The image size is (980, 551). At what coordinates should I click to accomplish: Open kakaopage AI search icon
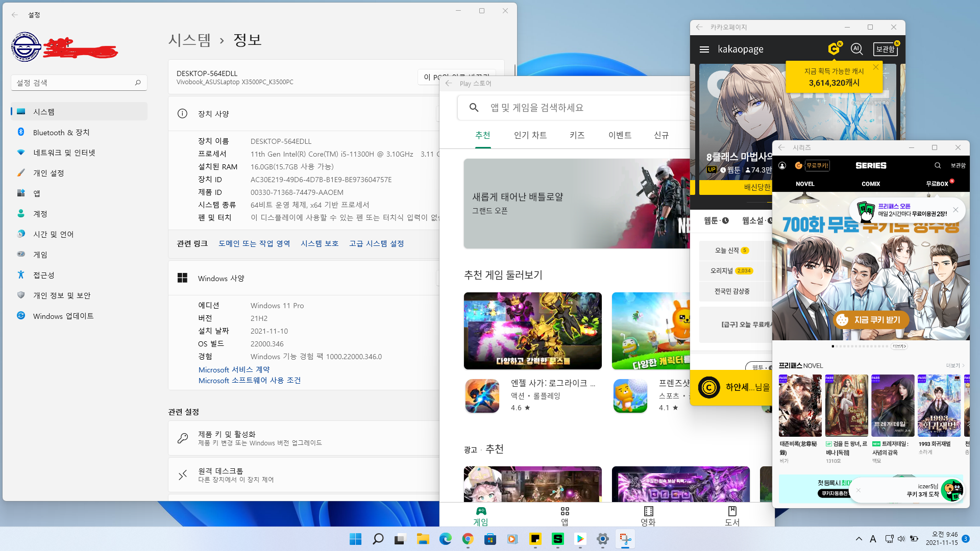pos(856,49)
